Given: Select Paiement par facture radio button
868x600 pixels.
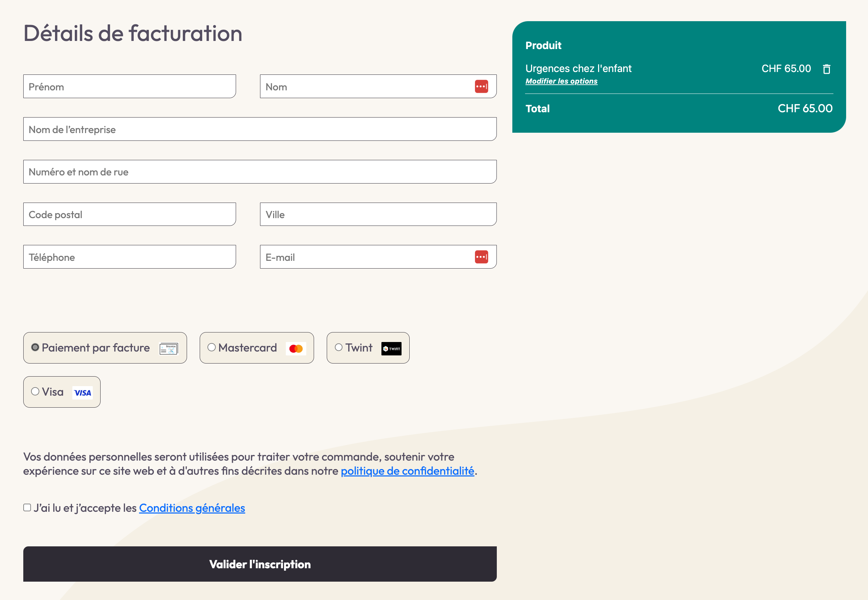Looking at the screenshot, I should coord(35,347).
